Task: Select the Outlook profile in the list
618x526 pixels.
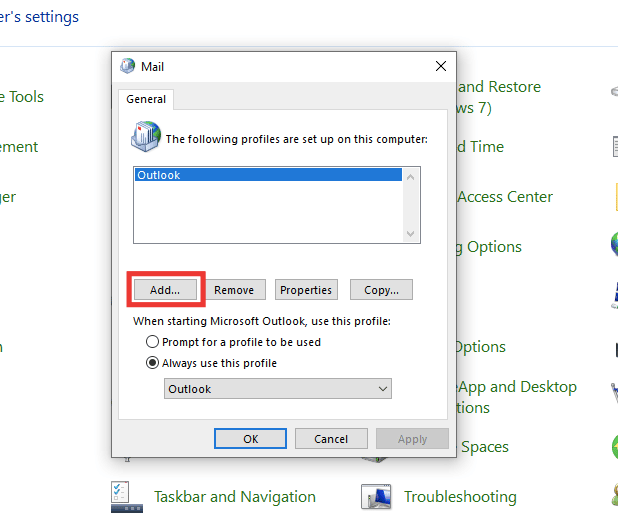Action: pyautogui.click(x=268, y=175)
